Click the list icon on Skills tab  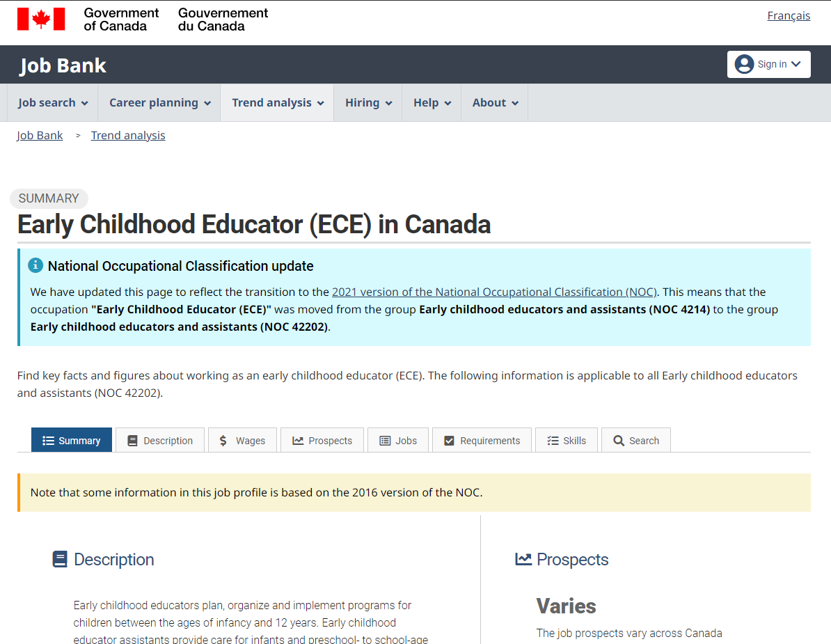pos(553,441)
